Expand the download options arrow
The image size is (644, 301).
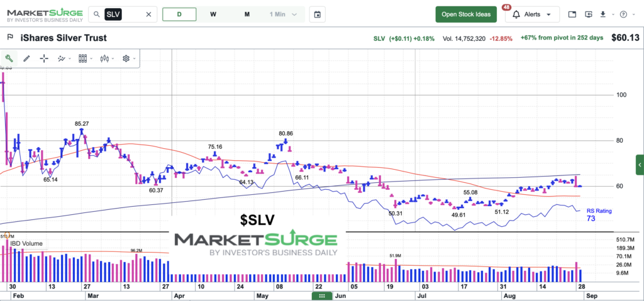point(613,14)
